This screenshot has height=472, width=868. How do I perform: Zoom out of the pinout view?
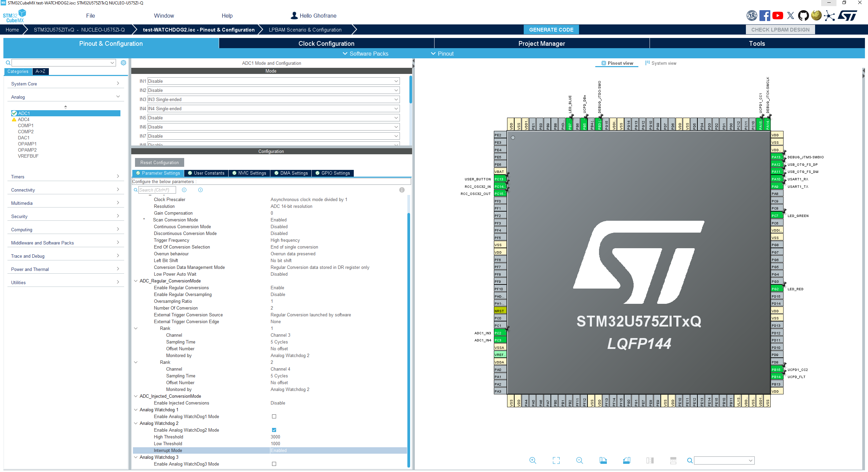[580, 460]
